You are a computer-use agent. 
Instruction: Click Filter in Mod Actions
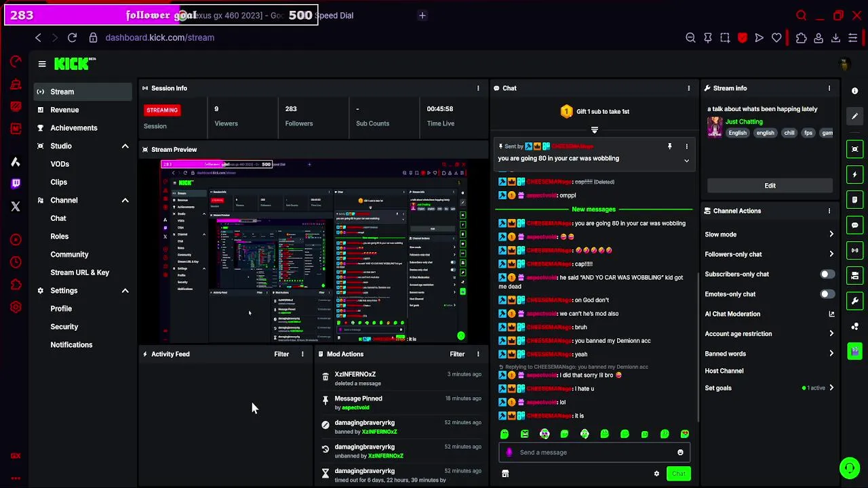457,354
